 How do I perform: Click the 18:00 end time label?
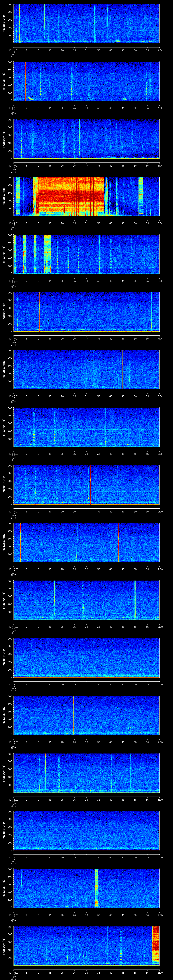pos(160,972)
